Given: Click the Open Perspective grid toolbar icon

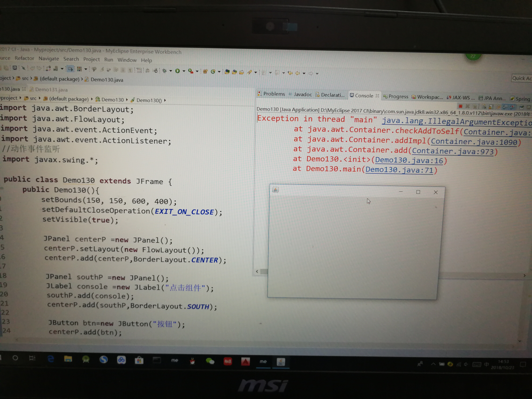Looking at the screenshot, I should (x=79, y=69).
